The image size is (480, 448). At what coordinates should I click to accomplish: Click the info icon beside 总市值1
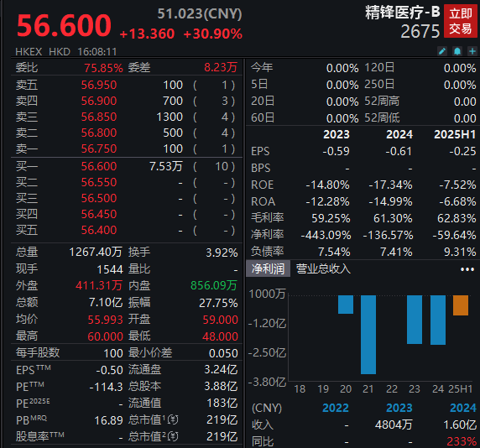[x=173, y=419]
